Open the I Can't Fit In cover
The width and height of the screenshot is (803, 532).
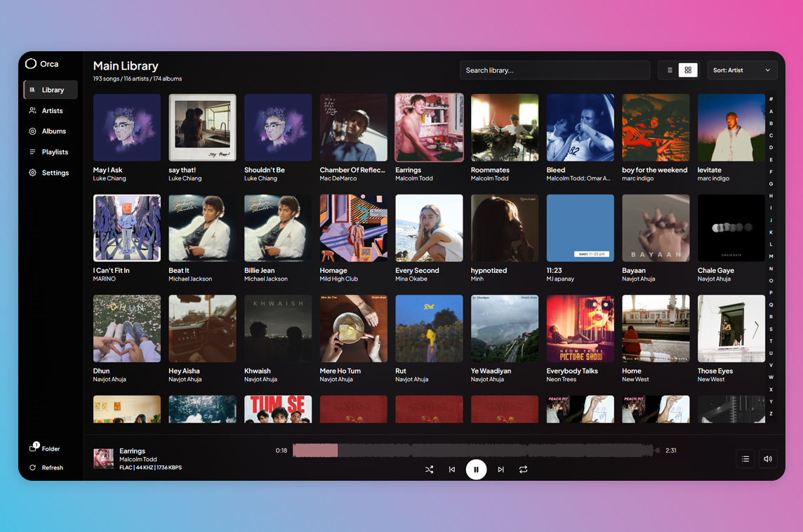point(127,228)
